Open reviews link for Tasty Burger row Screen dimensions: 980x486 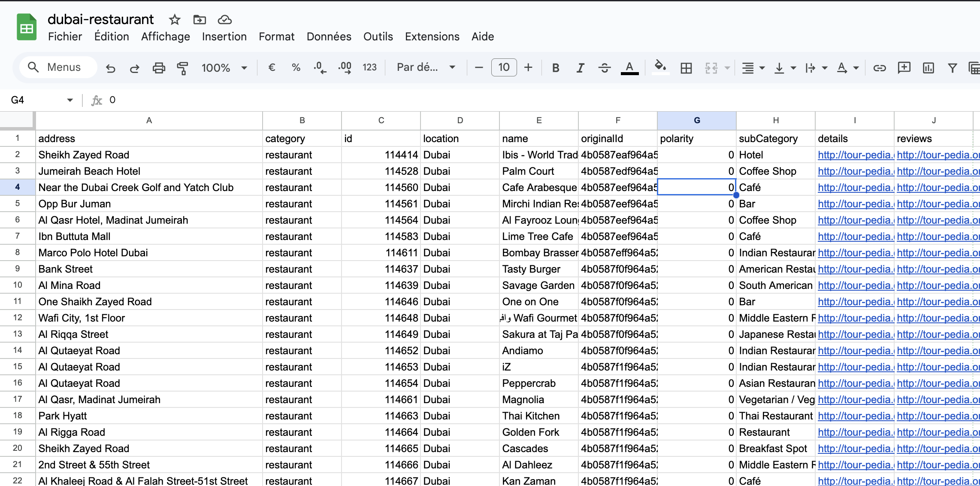tap(938, 269)
